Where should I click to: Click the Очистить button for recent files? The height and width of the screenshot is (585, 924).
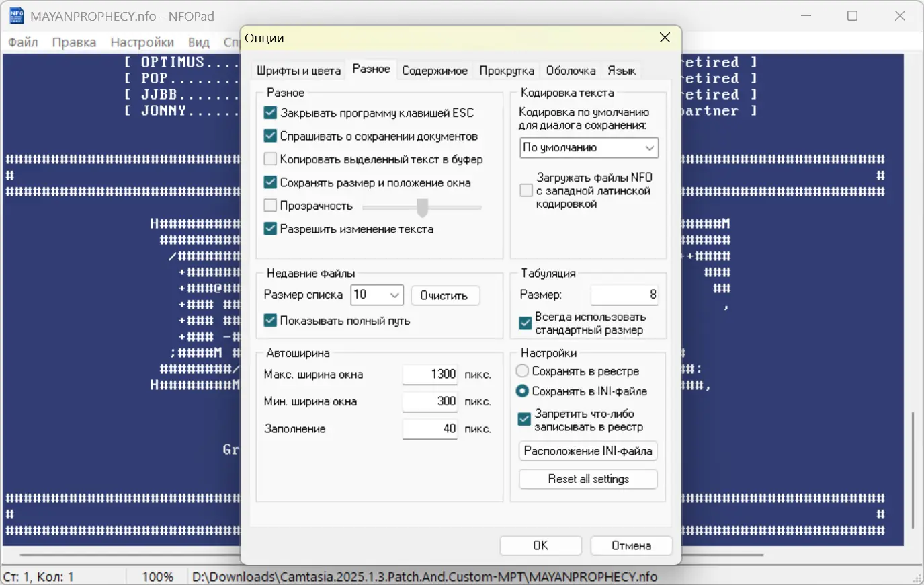point(444,295)
